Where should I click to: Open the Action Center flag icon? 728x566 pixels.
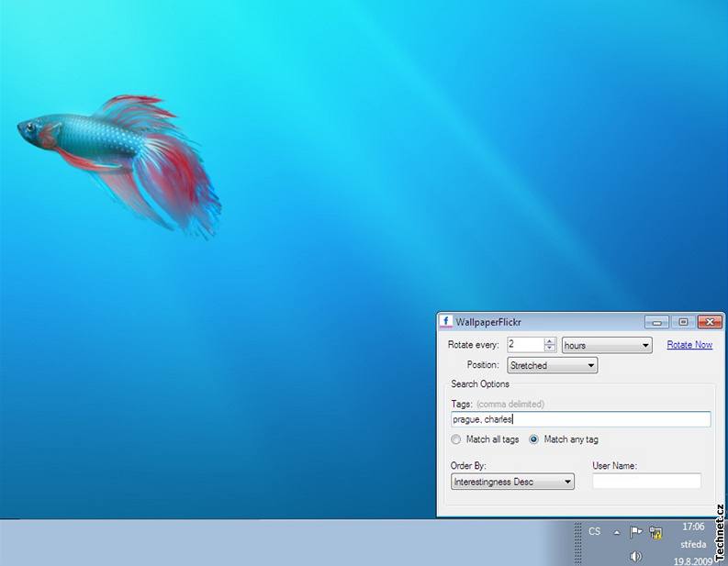635,532
